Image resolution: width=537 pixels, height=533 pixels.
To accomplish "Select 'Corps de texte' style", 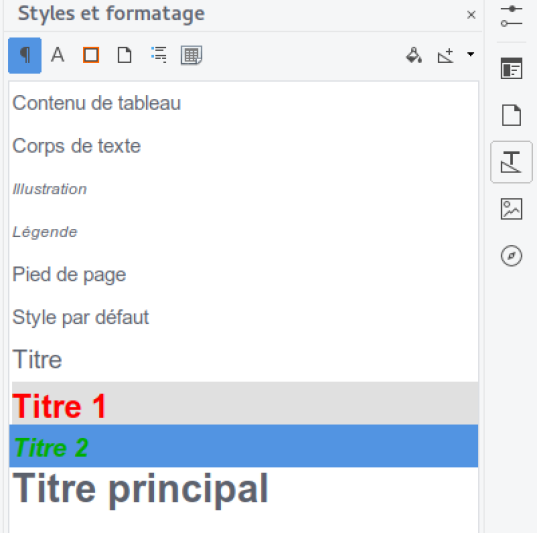I will [x=243, y=146].
